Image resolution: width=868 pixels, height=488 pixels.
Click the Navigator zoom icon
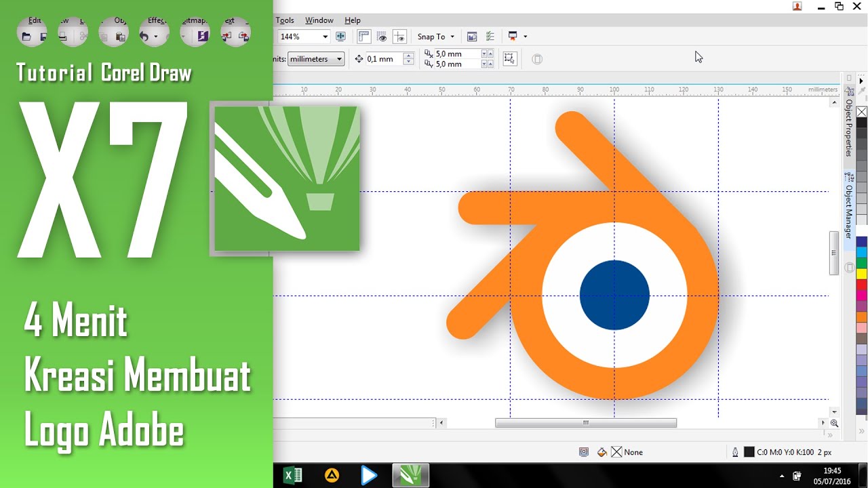(835, 423)
